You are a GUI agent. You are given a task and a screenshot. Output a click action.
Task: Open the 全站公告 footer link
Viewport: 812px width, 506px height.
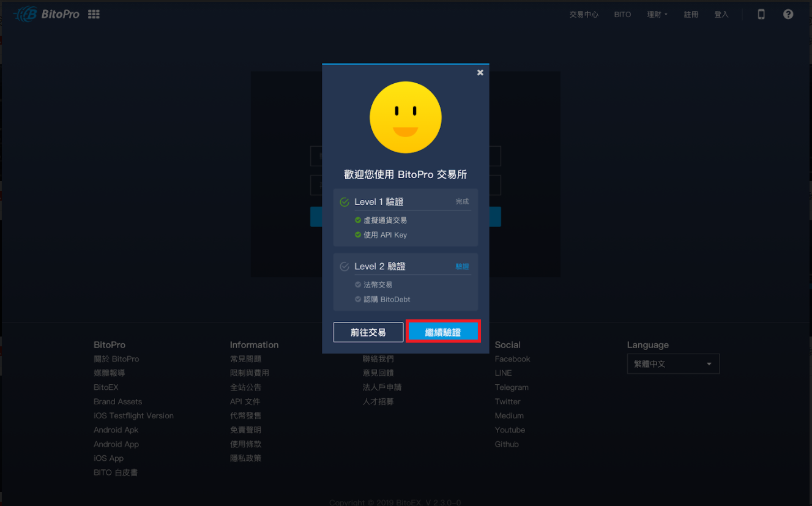point(245,387)
